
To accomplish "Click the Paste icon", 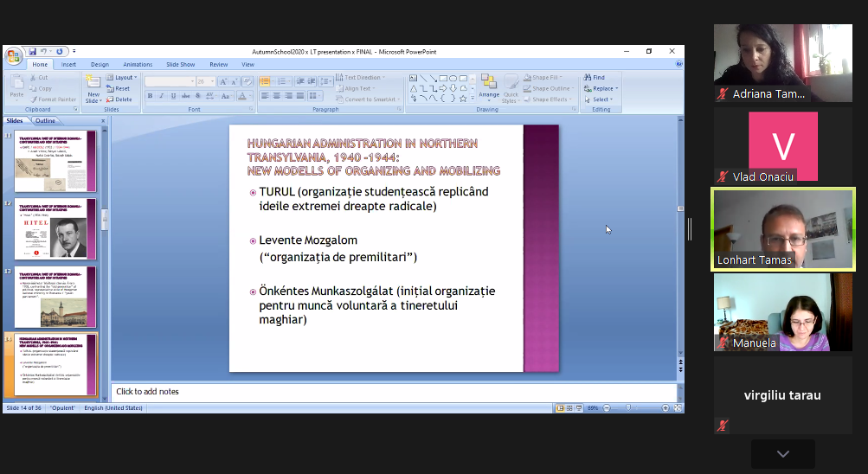I will tap(16, 83).
